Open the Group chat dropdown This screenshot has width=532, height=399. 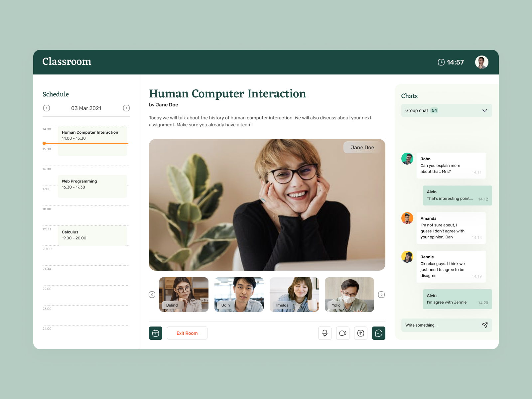pos(446,110)
